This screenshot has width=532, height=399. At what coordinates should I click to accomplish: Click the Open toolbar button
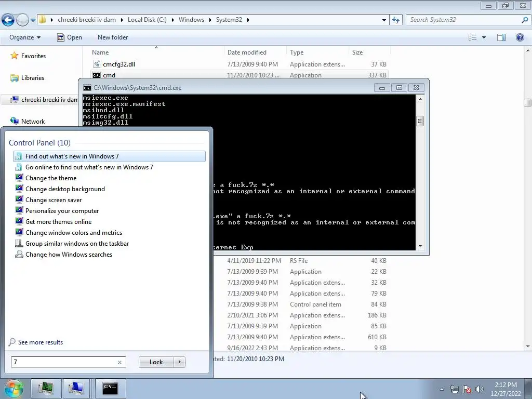coord(70,37)
